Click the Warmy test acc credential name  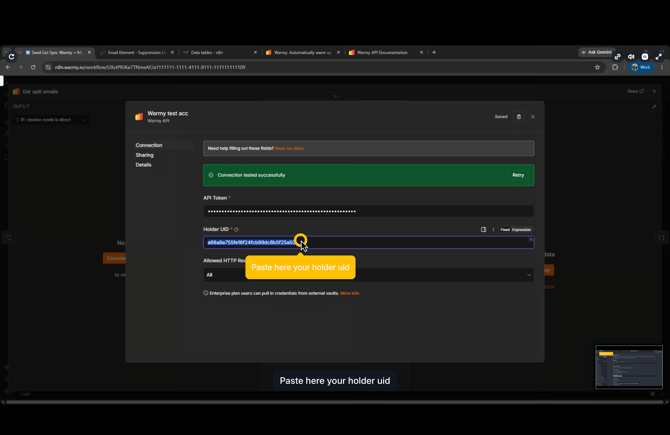click(x=168, y=113)
